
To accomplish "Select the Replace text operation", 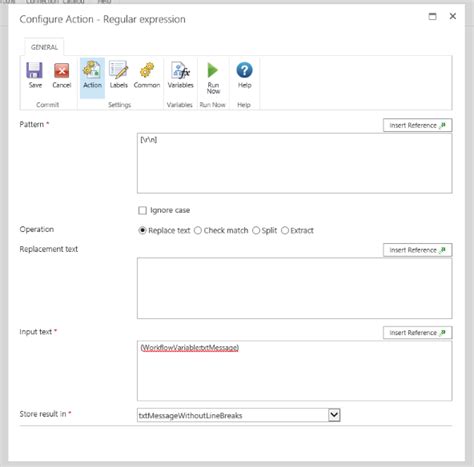I will 142,230.
